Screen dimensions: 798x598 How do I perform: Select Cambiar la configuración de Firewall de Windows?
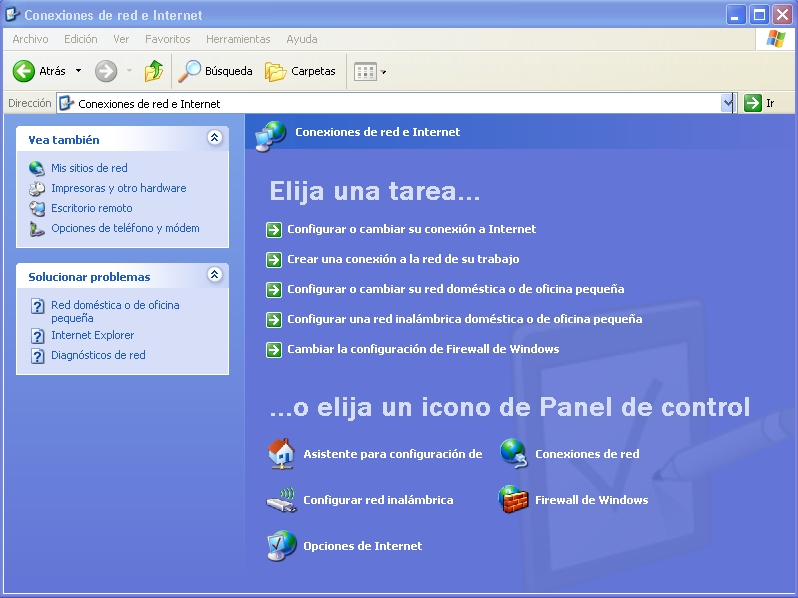[x=423, y=349]
